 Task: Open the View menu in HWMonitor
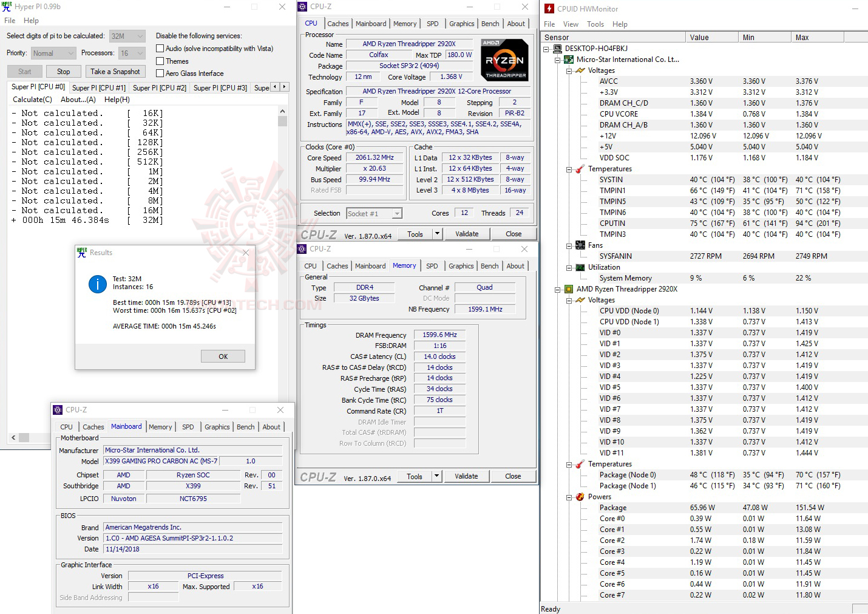point(571,24)
